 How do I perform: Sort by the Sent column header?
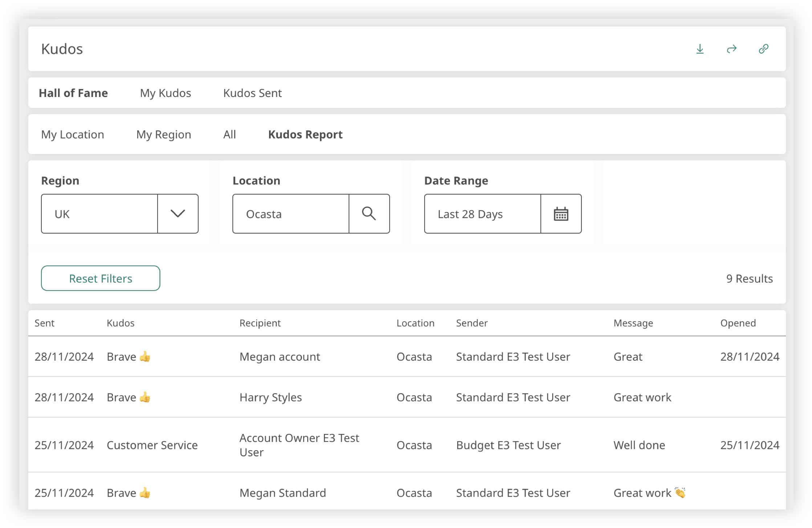coord(44,323)
